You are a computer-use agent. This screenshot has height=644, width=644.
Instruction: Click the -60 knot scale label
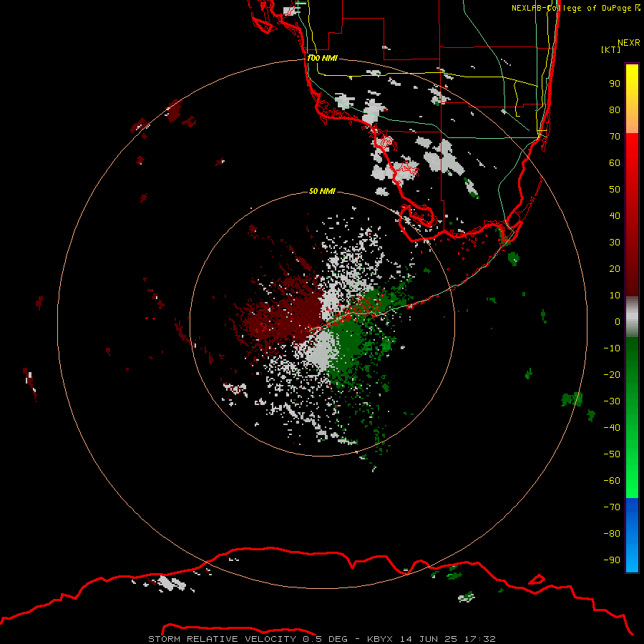[612, 481]
